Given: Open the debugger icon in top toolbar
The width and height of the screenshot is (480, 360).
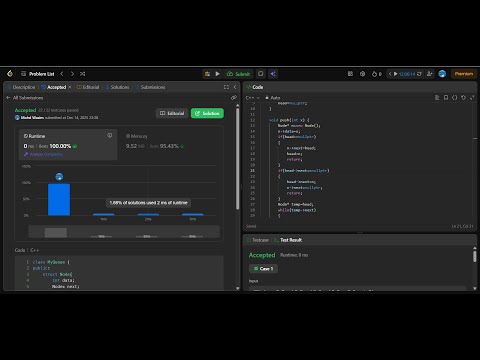Looking at the screenshot, I should click(207, 74).
